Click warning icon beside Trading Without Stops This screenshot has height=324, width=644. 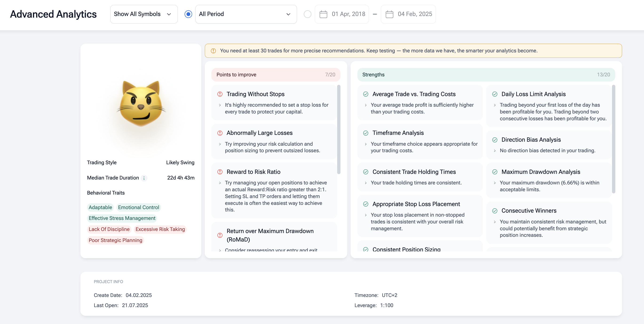coord(220,94)
